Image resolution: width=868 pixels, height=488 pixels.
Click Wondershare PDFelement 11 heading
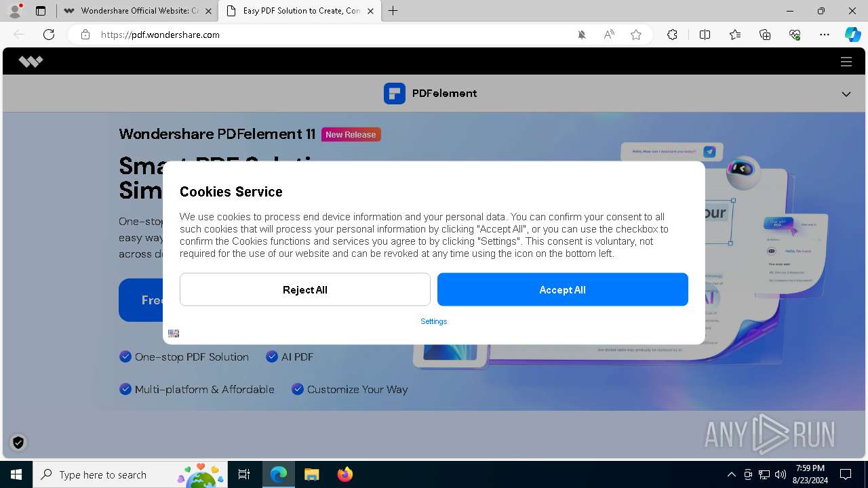coord(217,134)
